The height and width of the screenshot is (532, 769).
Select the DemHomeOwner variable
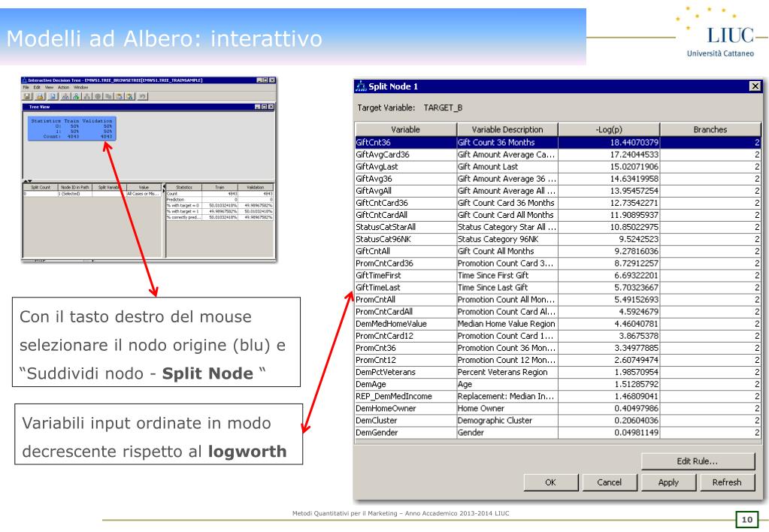pyautogui.click(x=406, y=408)
